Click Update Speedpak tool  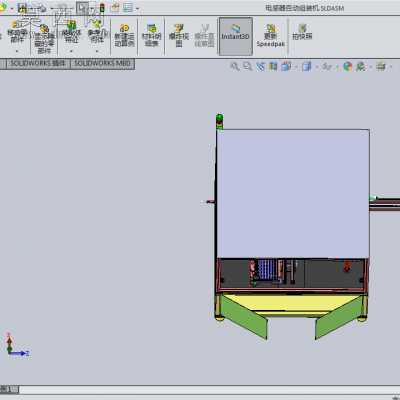(x=270, y=36)
